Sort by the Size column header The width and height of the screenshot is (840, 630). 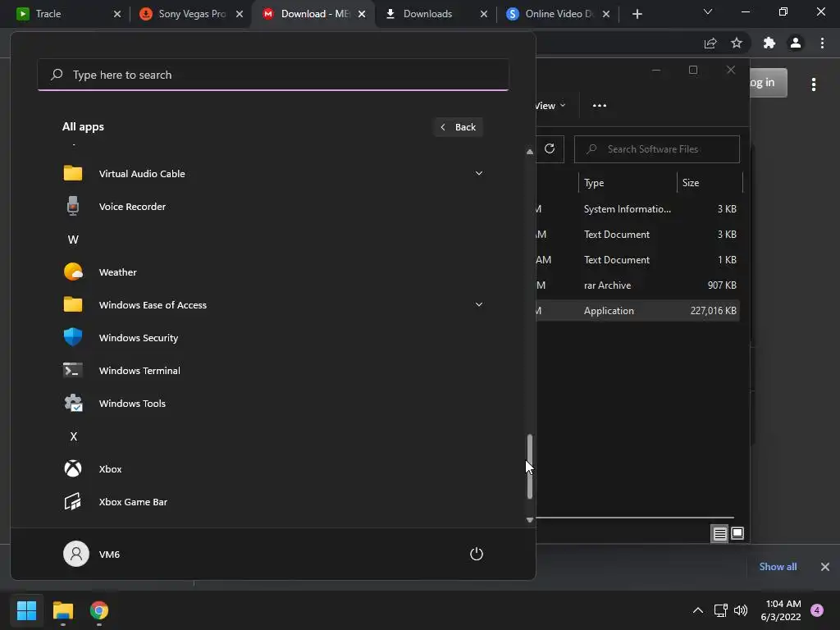[x=710, y=183]
